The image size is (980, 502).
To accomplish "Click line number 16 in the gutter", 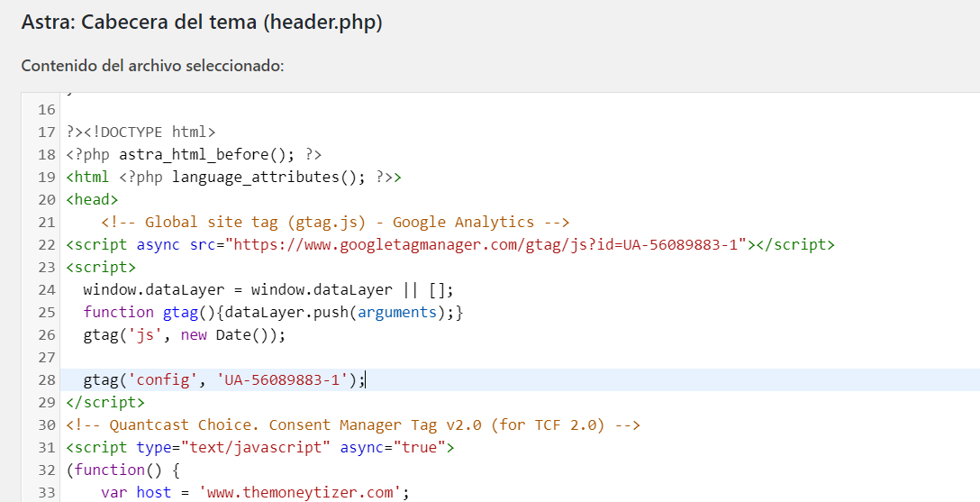I will coord(47,109).
